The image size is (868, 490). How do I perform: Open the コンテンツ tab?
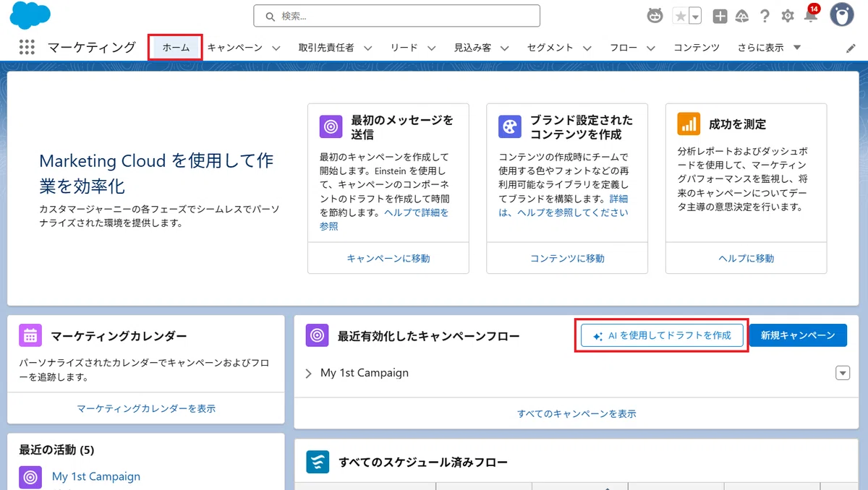point(697,48)
